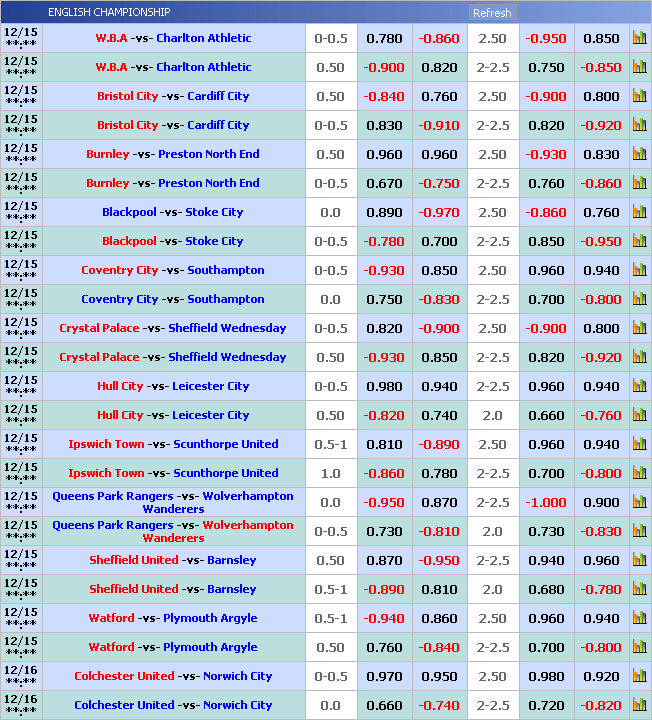This screenshot has width=652, height=720.
Task: Select 0.670 odds in Burnley vs Preston North End row
Action: pyautogui.click(x=384, y=183)
